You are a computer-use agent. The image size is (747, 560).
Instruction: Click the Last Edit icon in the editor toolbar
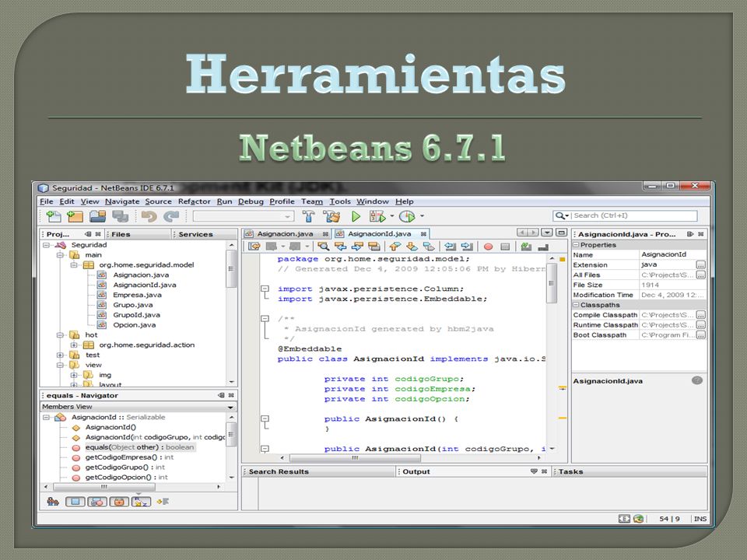(254, 247)
